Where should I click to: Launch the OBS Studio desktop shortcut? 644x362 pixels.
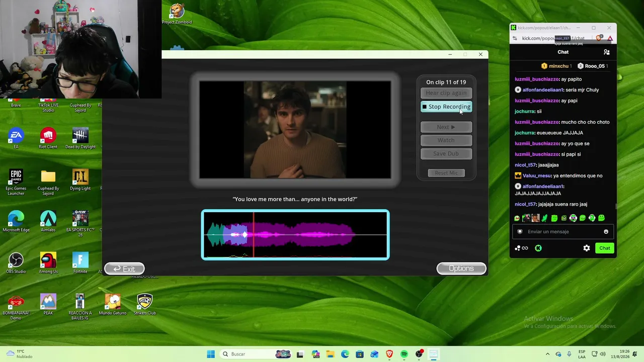(x=16, y=263)
